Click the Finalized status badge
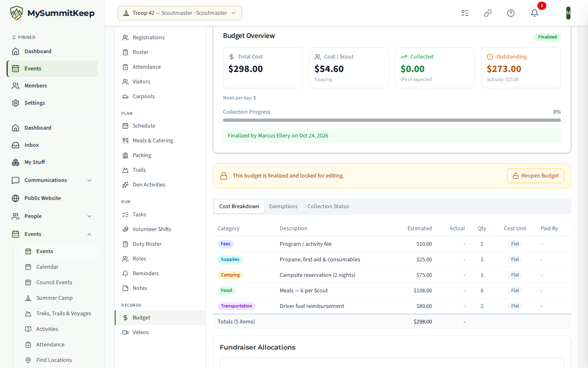 547,37
